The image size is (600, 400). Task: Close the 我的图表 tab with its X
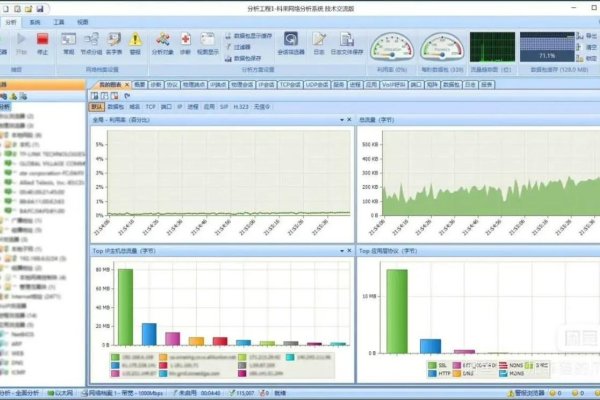[x=127, y=85]
